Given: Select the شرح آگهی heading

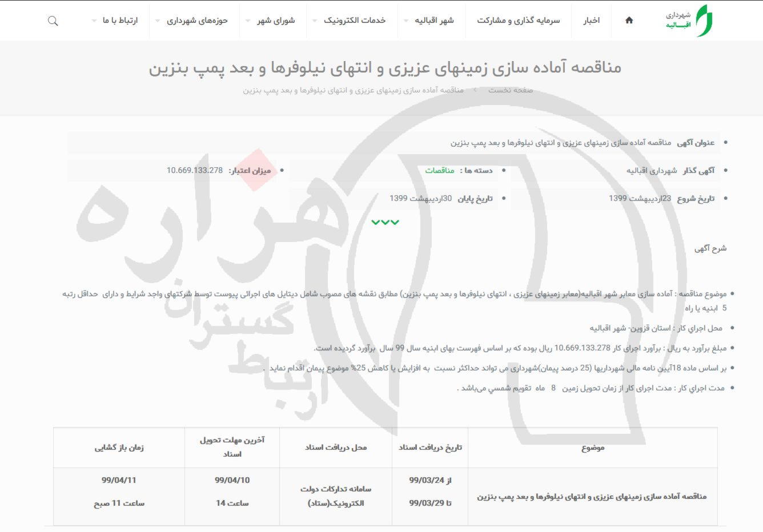Looking at the screenshot, I should (710, 248).
